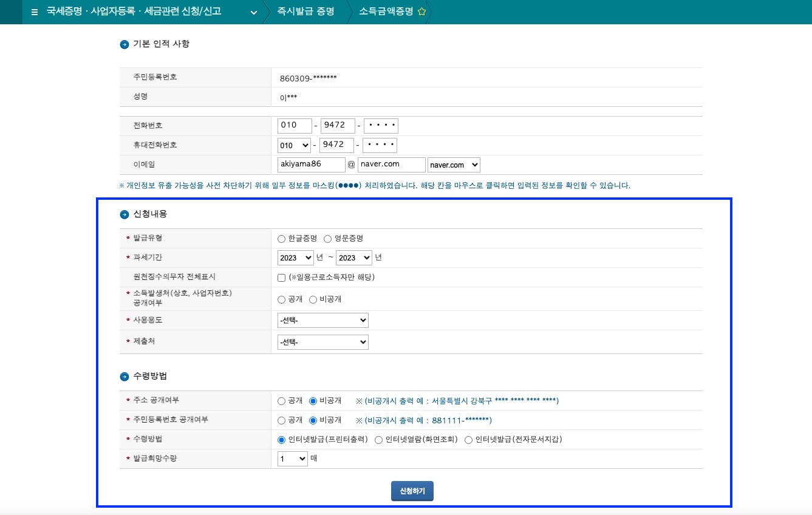This screenshot has height=515, width=812.
Task: Select 공개 for 주소 공개여부
Action: click(281, 401)
